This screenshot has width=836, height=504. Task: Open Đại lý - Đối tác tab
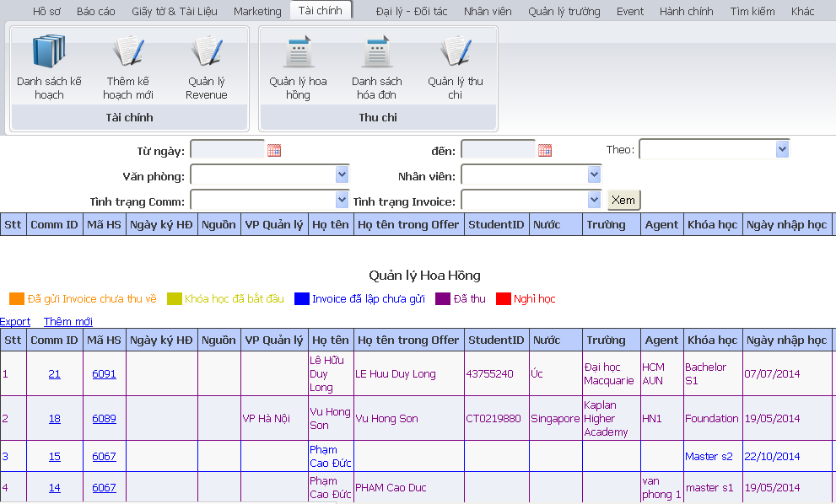412,11
